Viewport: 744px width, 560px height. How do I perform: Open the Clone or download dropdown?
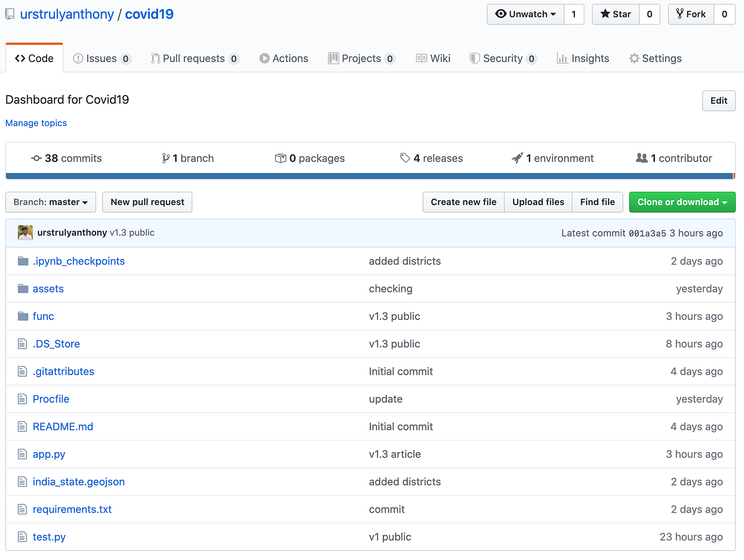pos(682,202)
